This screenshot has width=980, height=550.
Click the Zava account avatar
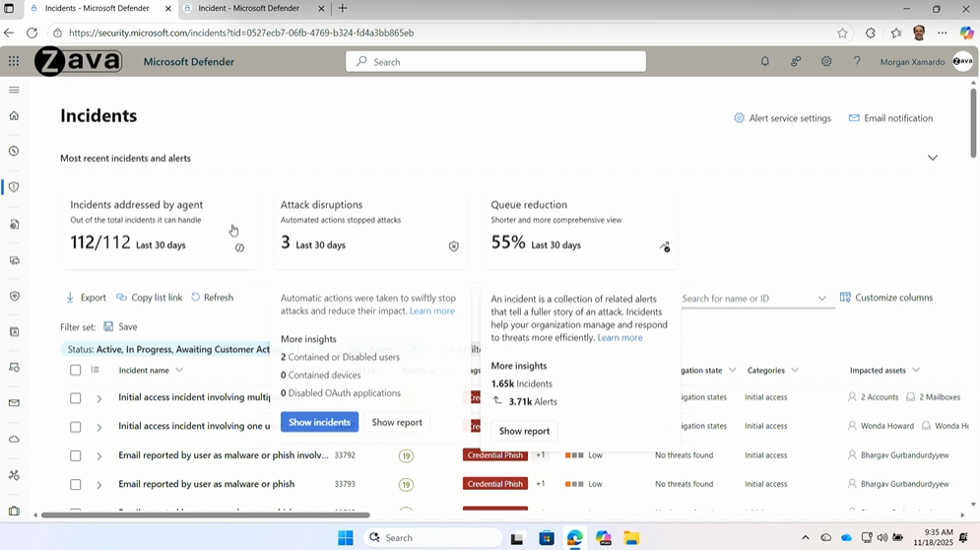click(x=962, y=61)
